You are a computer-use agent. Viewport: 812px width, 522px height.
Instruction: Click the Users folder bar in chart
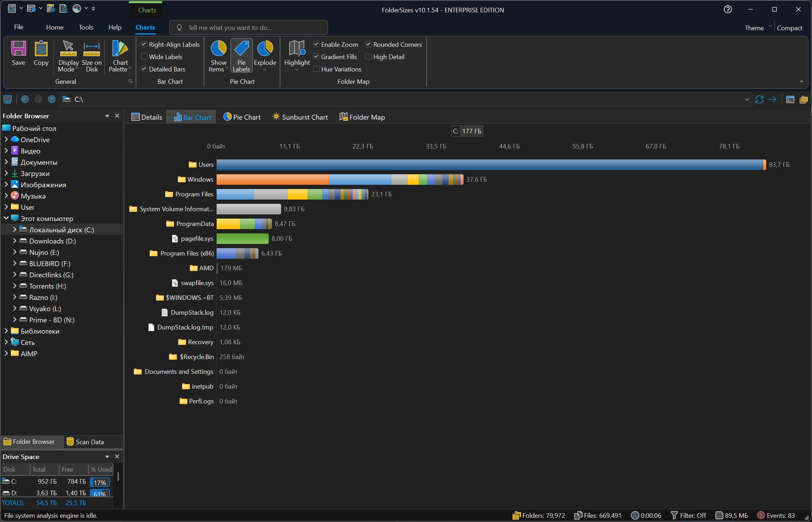pyautogui.click(x=491, y=164)
